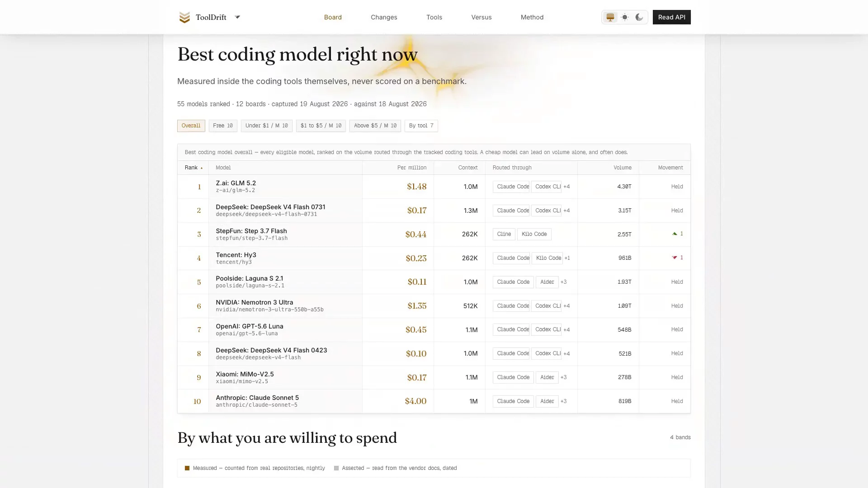The width and height of the screenshot is (868, 488).
Task: Open the Board nav tab
Action: 333,17
